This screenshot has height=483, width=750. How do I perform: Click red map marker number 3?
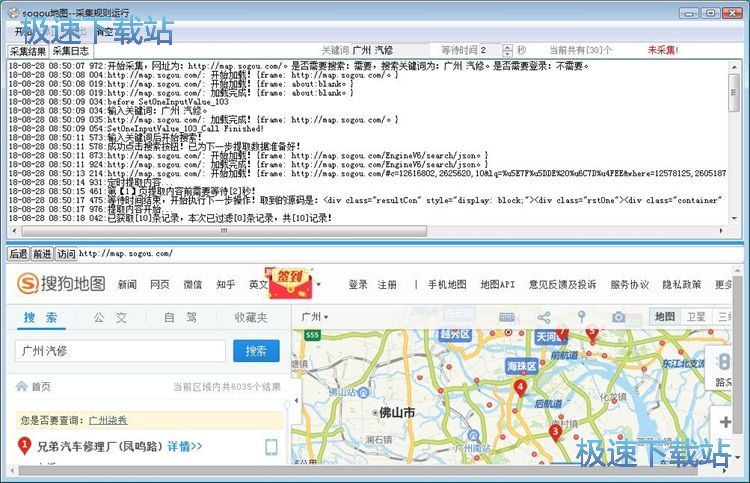[x=555, y=432]
